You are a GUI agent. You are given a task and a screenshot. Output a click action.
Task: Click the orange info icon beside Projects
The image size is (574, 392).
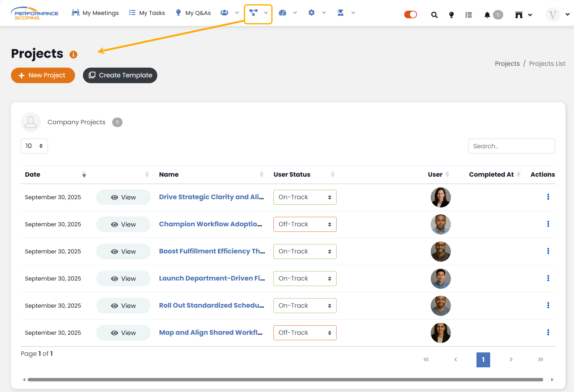point(73,55)
